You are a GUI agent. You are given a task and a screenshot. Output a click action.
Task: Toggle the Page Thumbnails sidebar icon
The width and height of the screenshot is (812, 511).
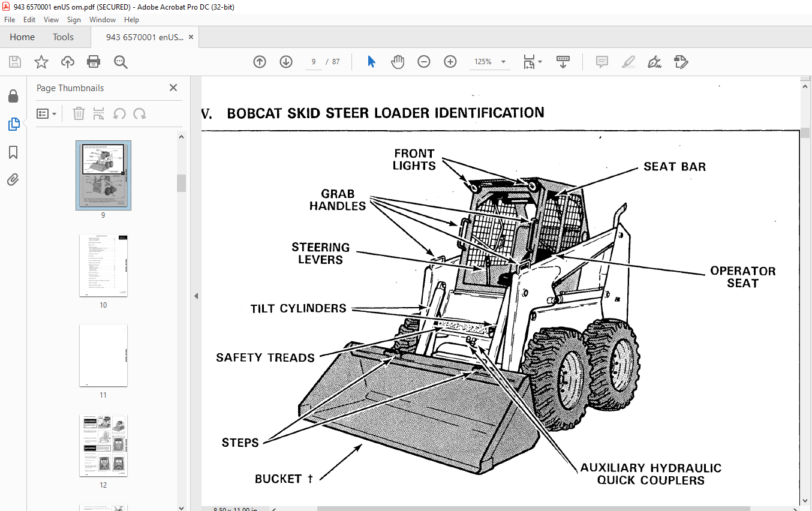point(13,124)
